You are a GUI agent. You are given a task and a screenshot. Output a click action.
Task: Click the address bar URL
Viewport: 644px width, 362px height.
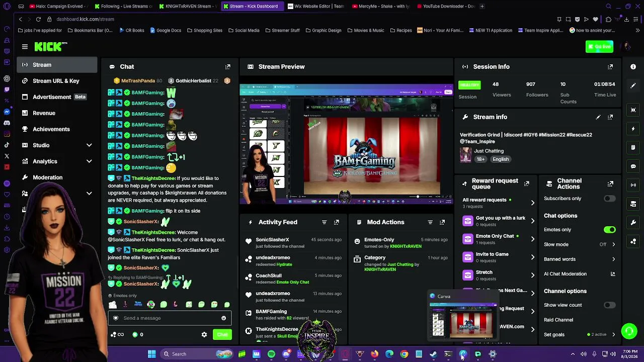click(x=86, y=19)
